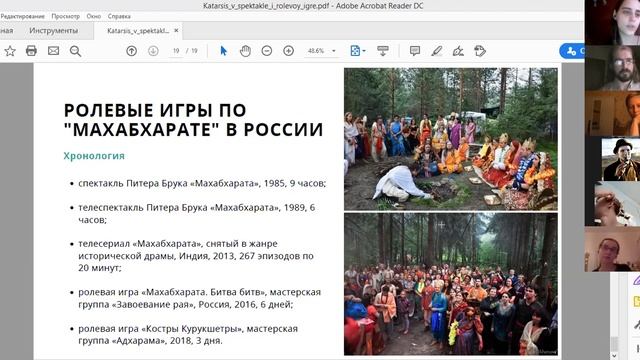Open the sign document tool
The width and height of the screenshot is (640, 360).
(x=458, y=51)
